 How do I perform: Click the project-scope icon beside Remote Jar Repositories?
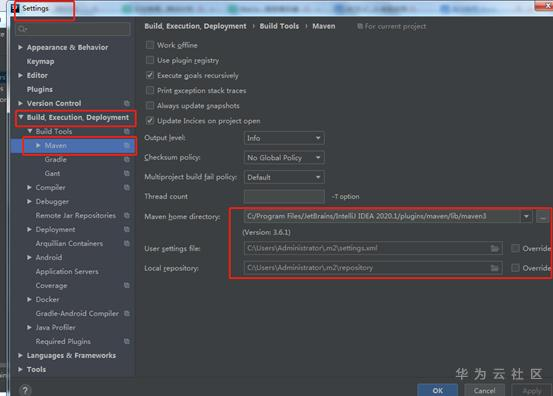[x=127, y=215]
